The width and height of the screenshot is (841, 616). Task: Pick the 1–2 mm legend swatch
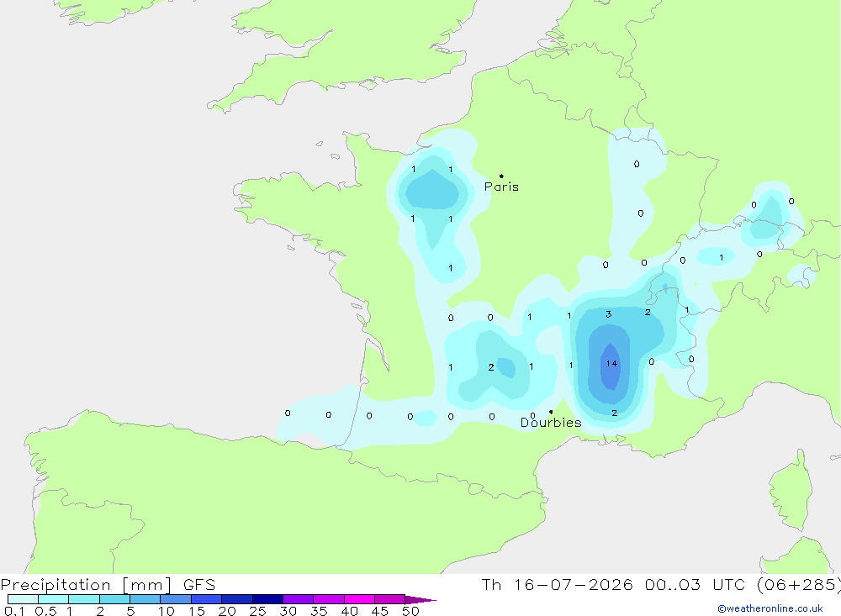pos(84,599)
